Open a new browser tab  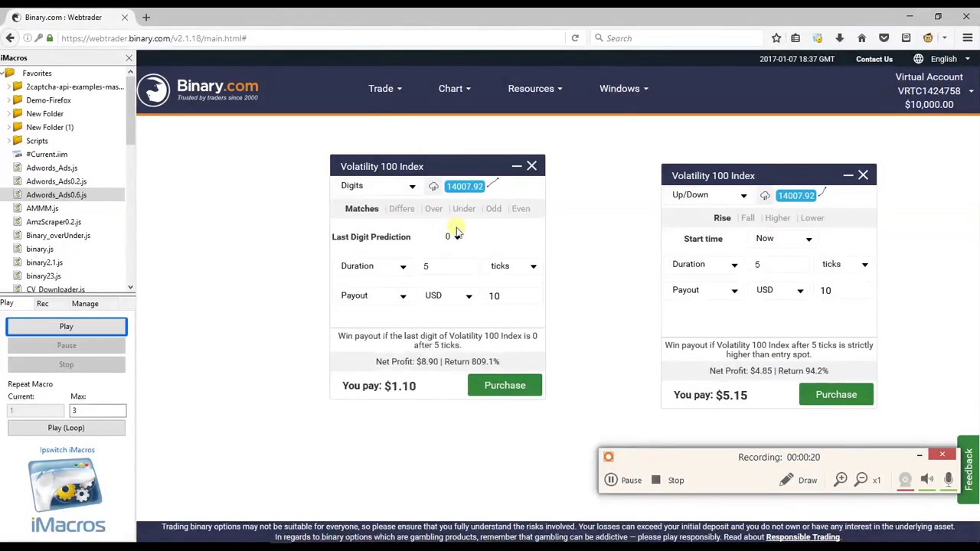pos(145,17)
